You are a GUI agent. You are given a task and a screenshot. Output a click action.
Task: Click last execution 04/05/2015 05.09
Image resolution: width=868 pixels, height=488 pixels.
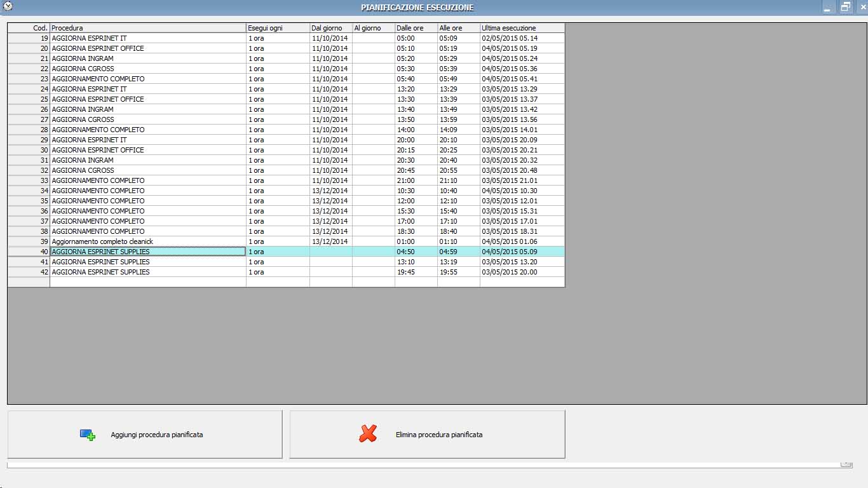point(522,252)
